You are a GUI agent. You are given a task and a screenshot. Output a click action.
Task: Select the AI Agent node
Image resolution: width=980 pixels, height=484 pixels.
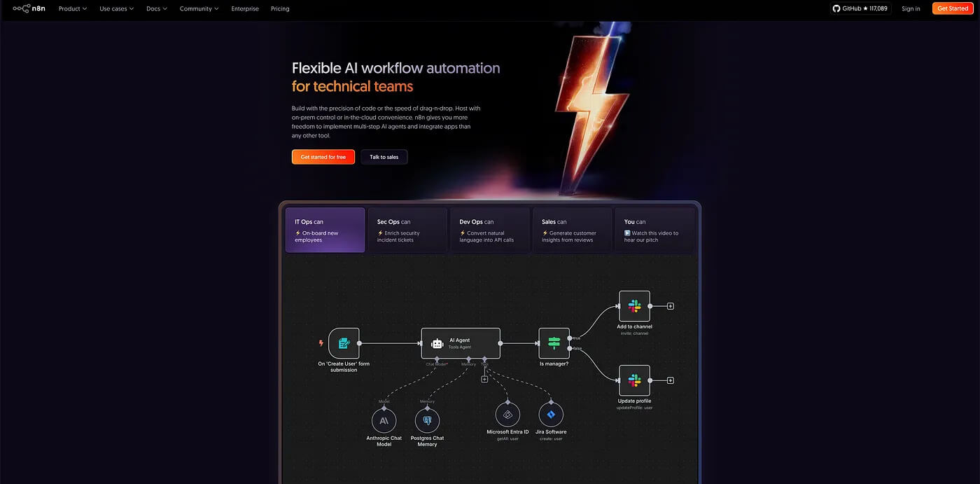pos(461,343)
